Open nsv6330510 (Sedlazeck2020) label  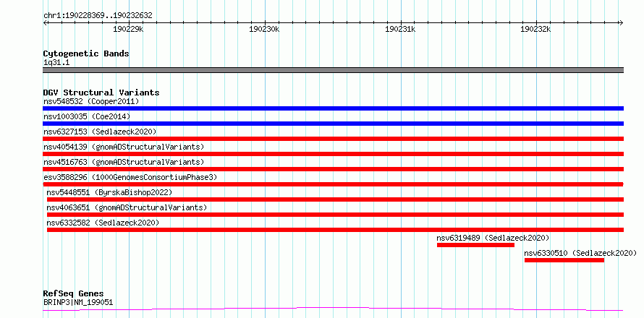581,253
